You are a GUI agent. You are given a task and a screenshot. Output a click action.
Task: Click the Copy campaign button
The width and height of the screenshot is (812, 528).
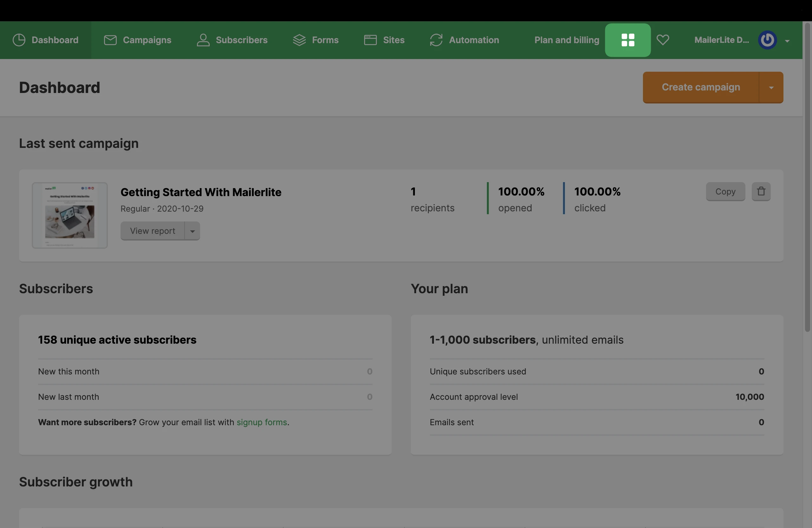pos(725,191)
